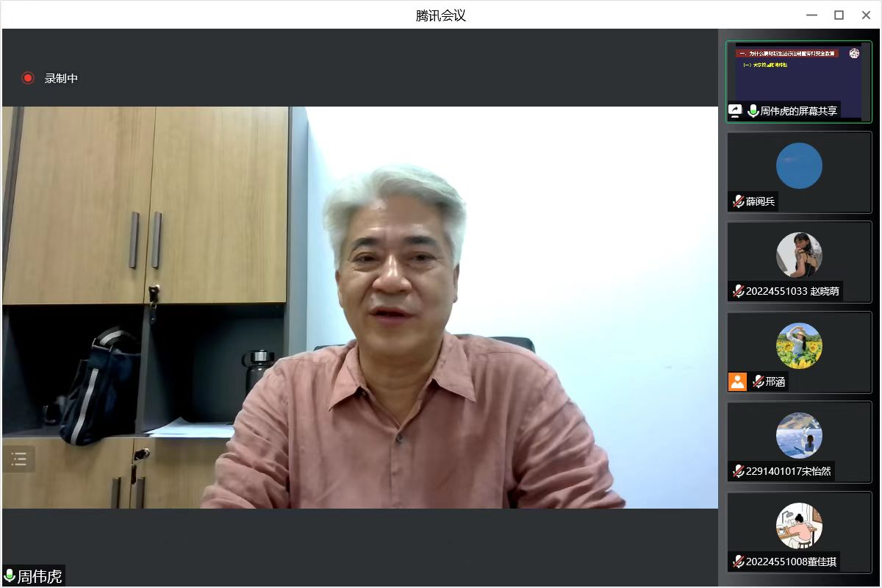This screenshot has width=882, height=588.
Task: Click the screen share arrow icon
Action: coord(735,111)
